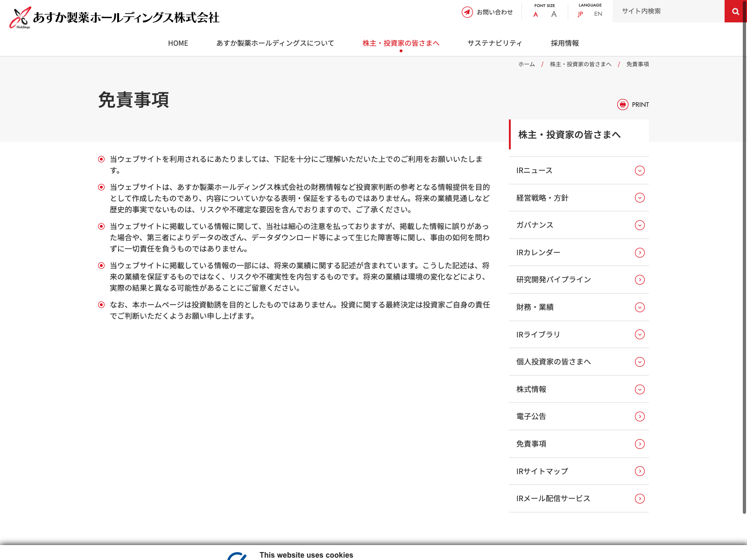Expand the 財務・業績 sidebar chevron
Screen dimensions: 747x560
[x=640, y=307]
